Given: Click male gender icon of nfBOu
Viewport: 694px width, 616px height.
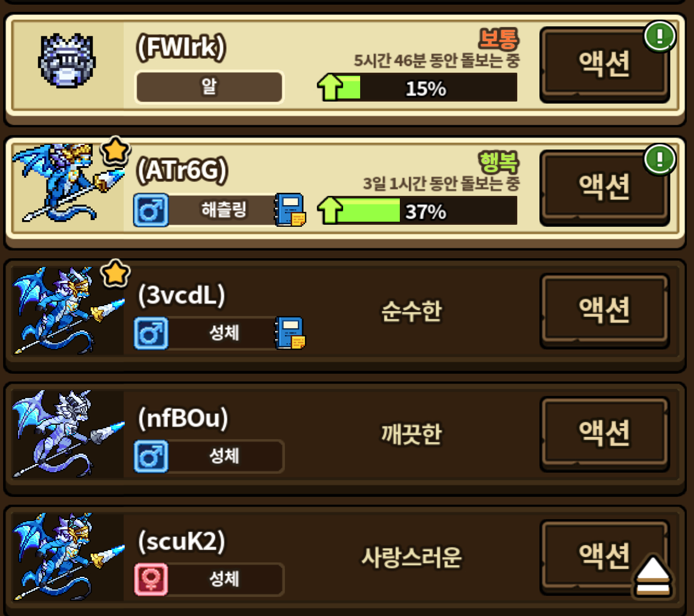Looking at the screenshot, I should point(151,457).
